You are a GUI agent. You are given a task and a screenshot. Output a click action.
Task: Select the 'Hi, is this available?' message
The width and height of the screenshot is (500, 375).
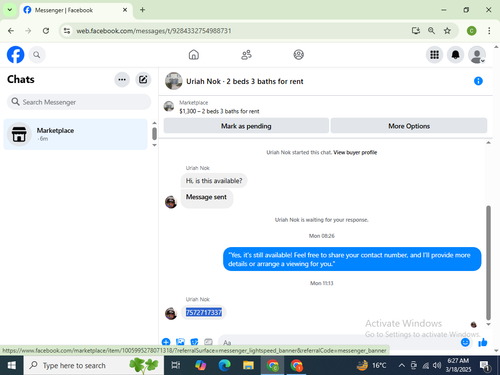click(214, 181)
